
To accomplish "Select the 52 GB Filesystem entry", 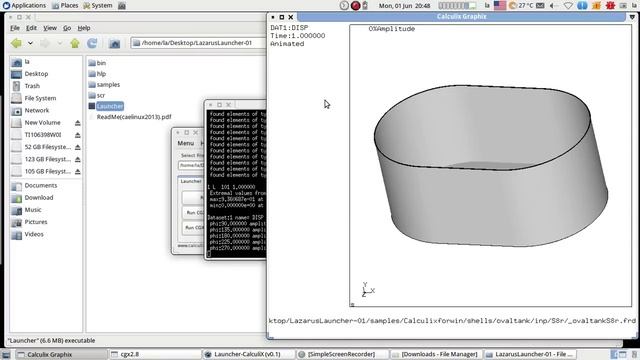I will 47,147.
